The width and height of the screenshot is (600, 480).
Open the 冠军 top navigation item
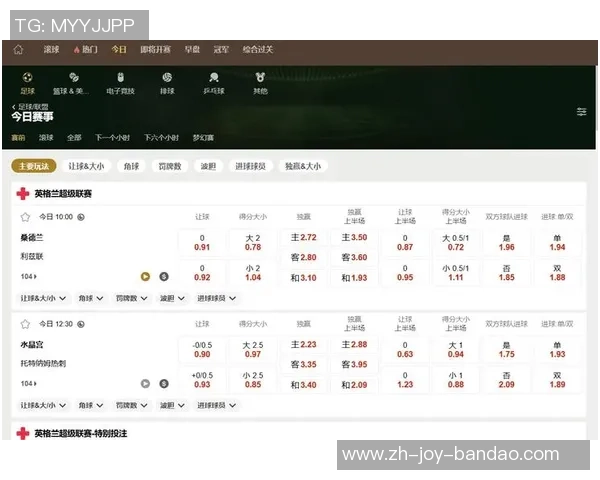(221, 49)
